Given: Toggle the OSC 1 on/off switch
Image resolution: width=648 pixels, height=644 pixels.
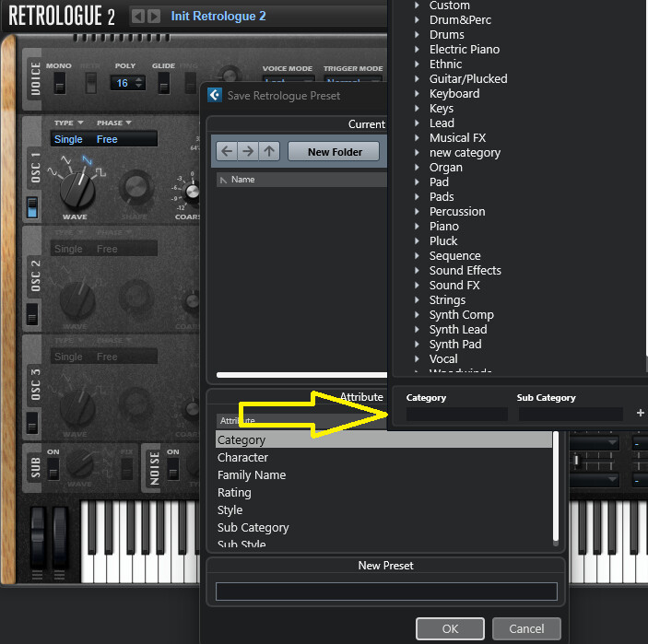Looking at the screenshot, I should 32,207.
